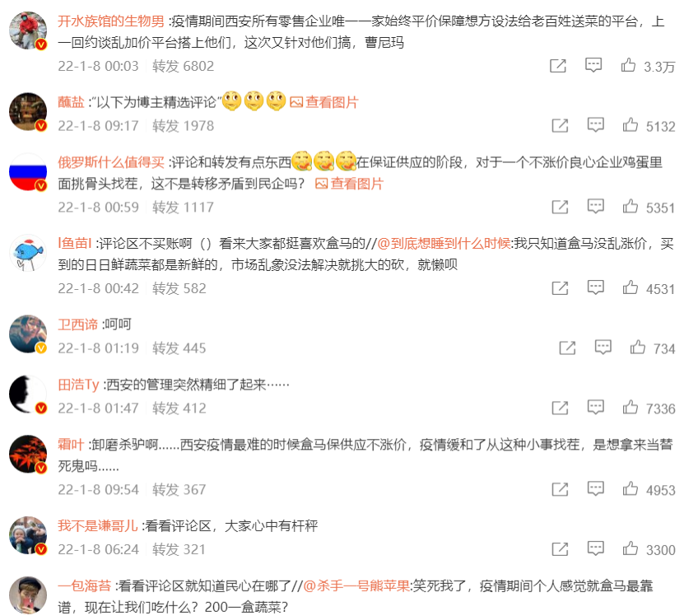Image resolution: width=684 pixels, height=616 pixels.
Task: Click the 转发 6802 repost count
Action: click(184, 66)
